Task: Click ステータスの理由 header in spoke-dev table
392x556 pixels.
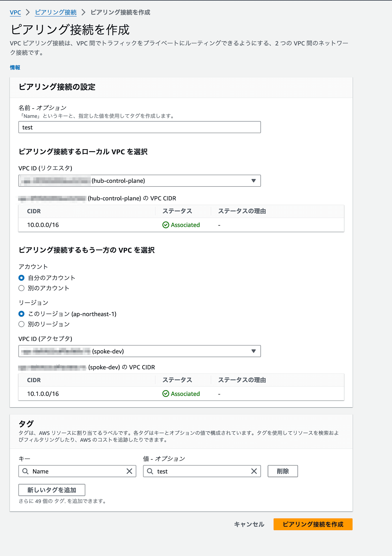Action: click(x=242, y=380)
